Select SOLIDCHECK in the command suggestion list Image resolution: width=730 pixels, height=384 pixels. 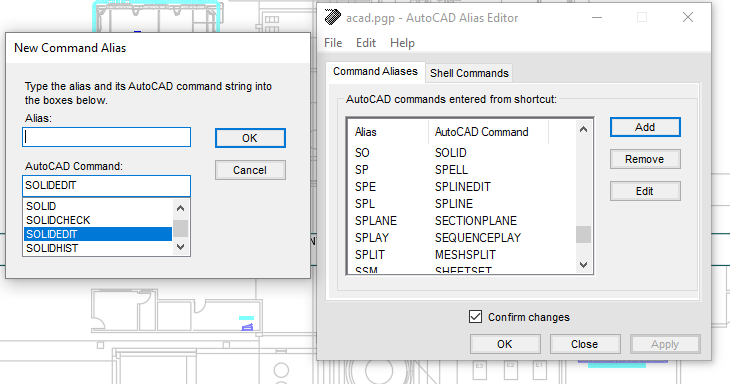pyautogui.click(x=98, y=220)
